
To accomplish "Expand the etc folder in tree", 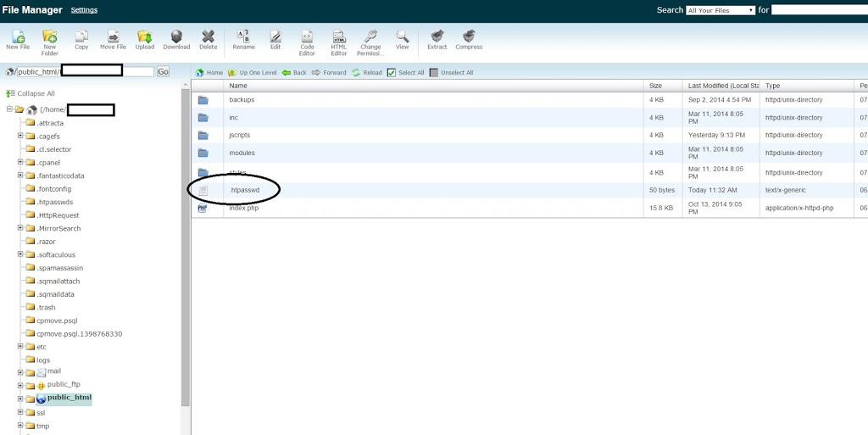I will point(20,347).
